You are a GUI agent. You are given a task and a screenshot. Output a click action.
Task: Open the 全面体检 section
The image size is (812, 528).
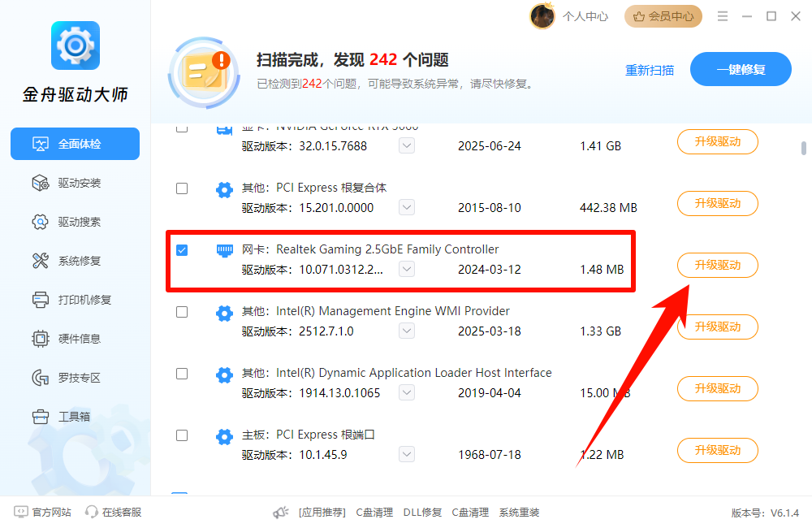pos(75,144)
